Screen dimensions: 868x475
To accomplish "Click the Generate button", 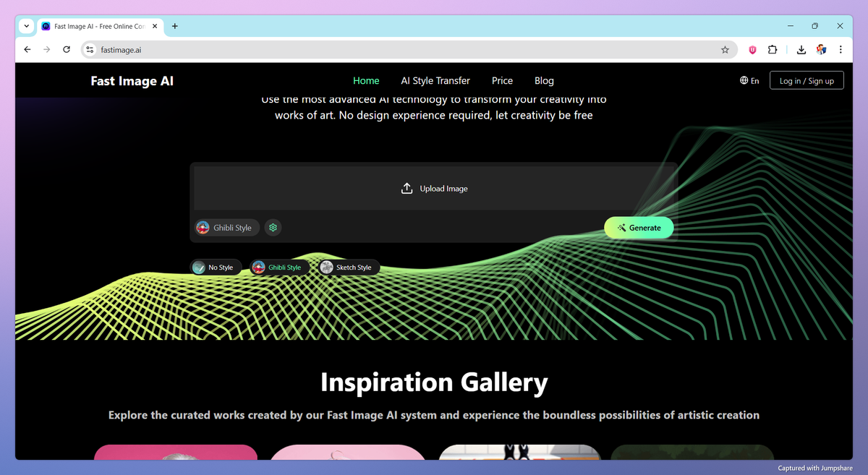I will (639, 228).
